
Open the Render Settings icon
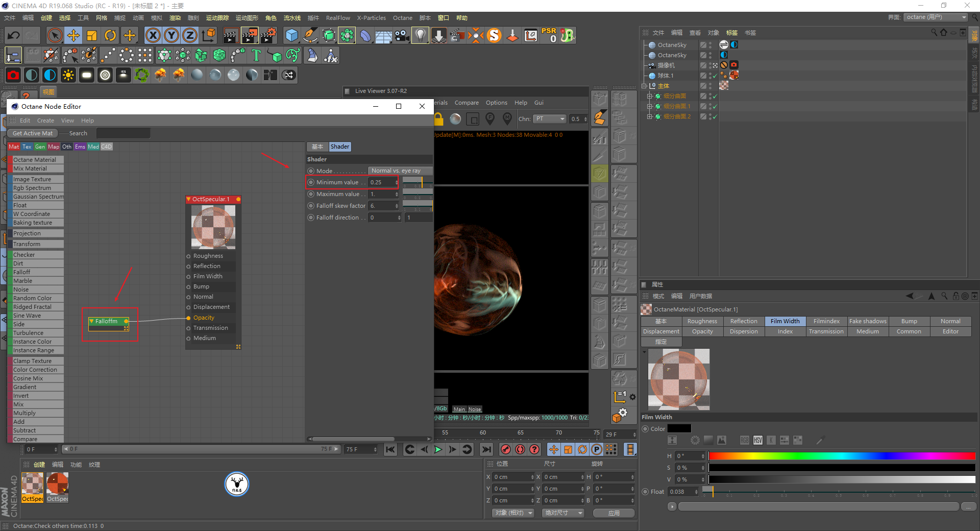pos(268,35)
